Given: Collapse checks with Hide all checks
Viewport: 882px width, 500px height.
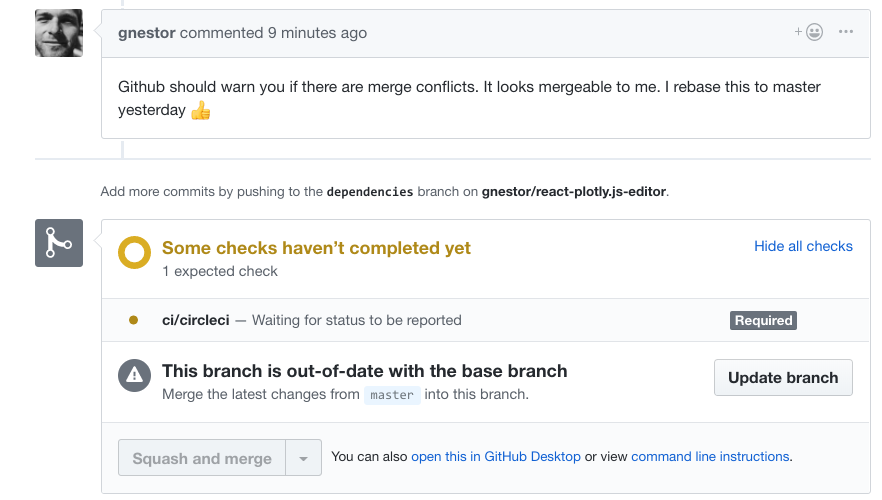Looking at the screenshot, I should 803,246.
